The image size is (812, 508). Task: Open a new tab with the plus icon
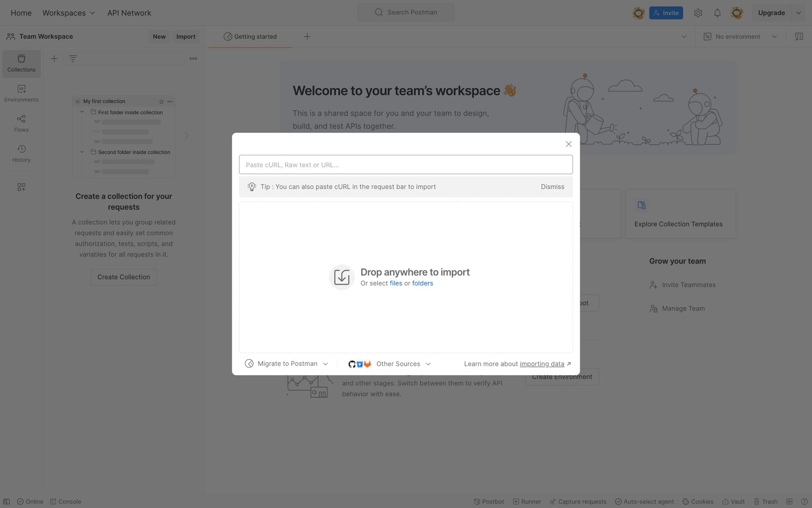pos(307,36)
